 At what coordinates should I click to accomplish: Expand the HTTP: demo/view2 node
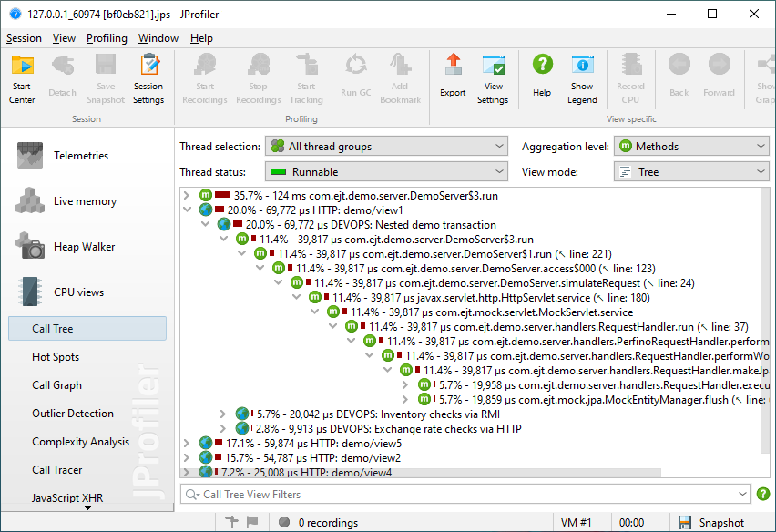point(187,458)
